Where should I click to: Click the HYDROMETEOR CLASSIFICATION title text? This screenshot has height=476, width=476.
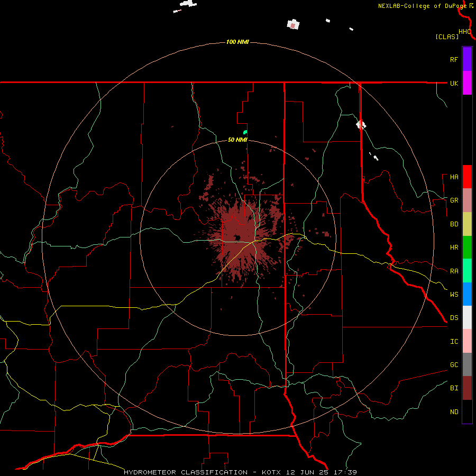186,472
